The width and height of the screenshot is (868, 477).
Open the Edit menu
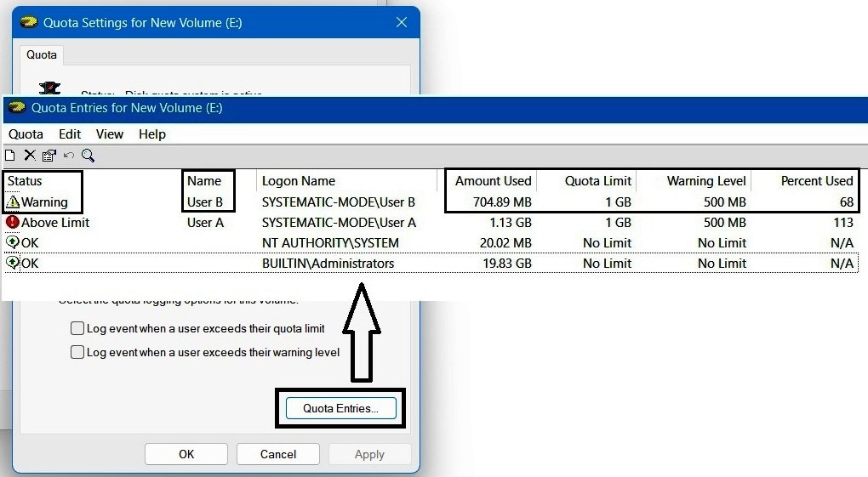70,133
